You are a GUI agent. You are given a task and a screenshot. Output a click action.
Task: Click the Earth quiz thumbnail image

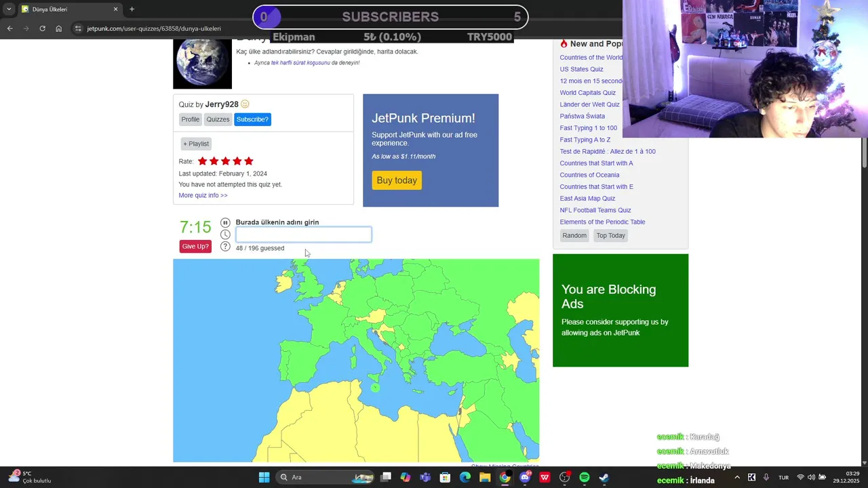pyautogui.click(x=202, y=64)
